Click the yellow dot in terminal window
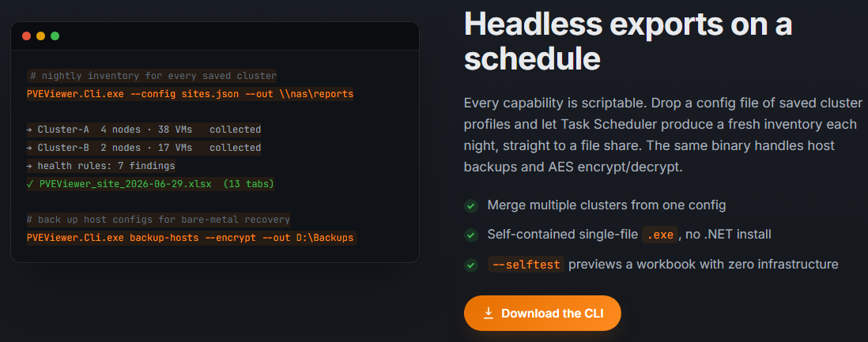The width and height of the screenshot is (868, 342). tap(40, 36)
